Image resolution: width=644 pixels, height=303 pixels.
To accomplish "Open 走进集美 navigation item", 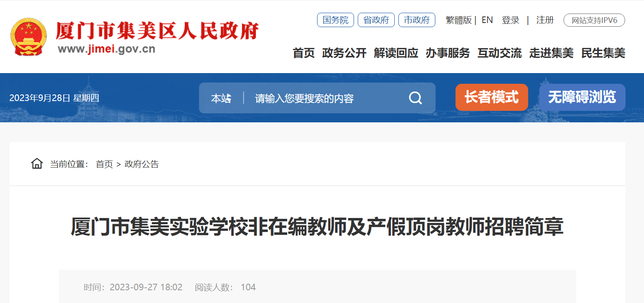I will pos(551,53).
